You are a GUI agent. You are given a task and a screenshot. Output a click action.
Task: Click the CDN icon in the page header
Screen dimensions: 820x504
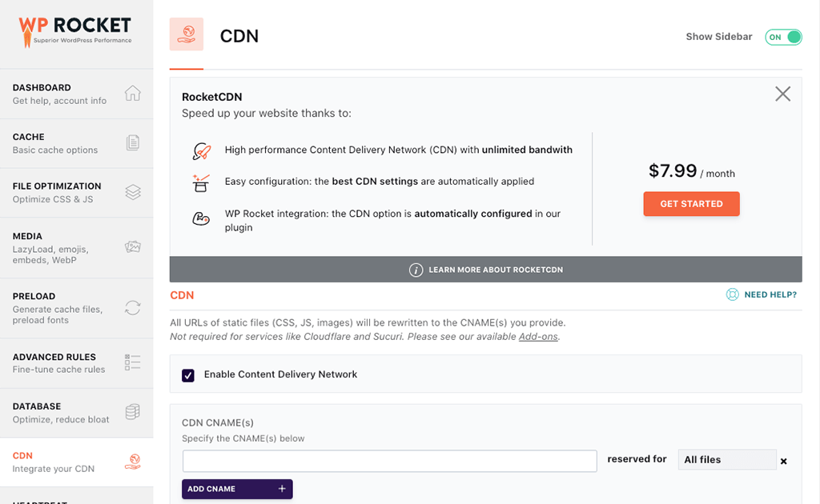click(187, 35)
